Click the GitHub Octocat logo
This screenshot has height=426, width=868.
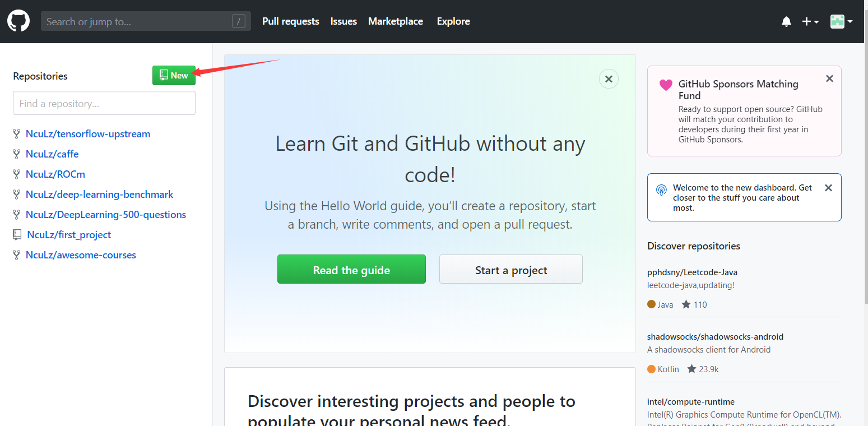click(18, 21)
